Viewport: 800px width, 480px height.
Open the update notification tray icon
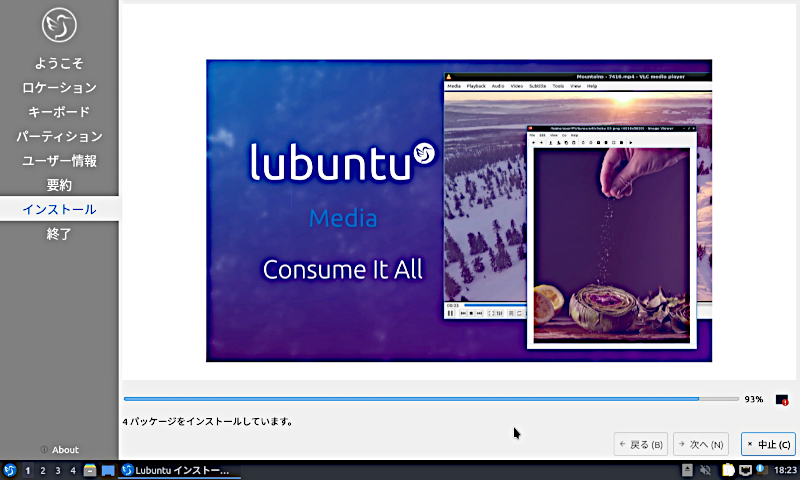[x=762, y=469]
